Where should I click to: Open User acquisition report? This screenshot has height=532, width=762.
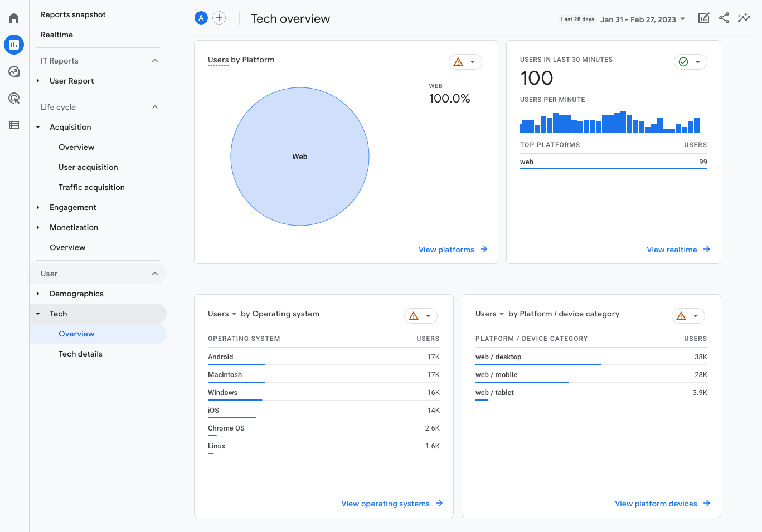click(88, 167)
